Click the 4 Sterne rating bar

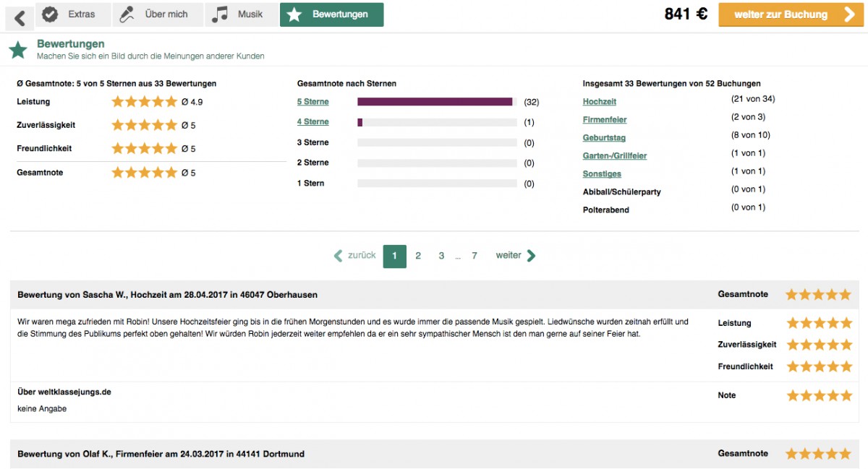[437, 122]
